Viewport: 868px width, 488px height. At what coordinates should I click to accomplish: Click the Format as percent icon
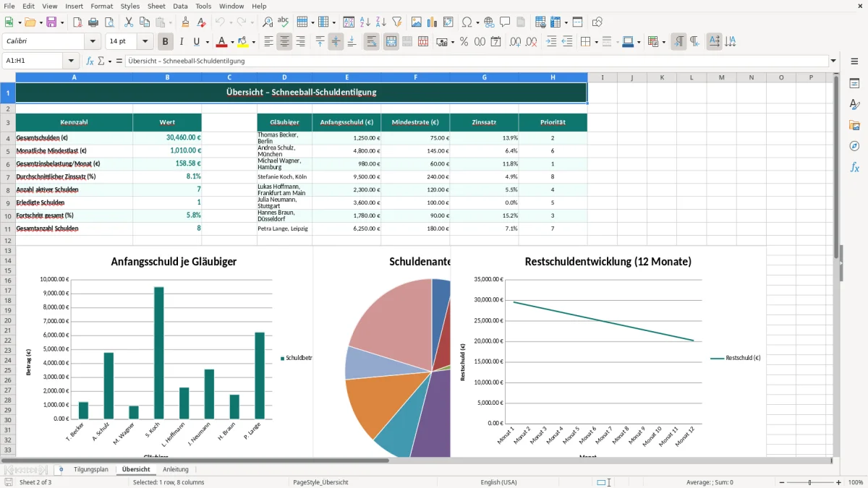[464, 42]
